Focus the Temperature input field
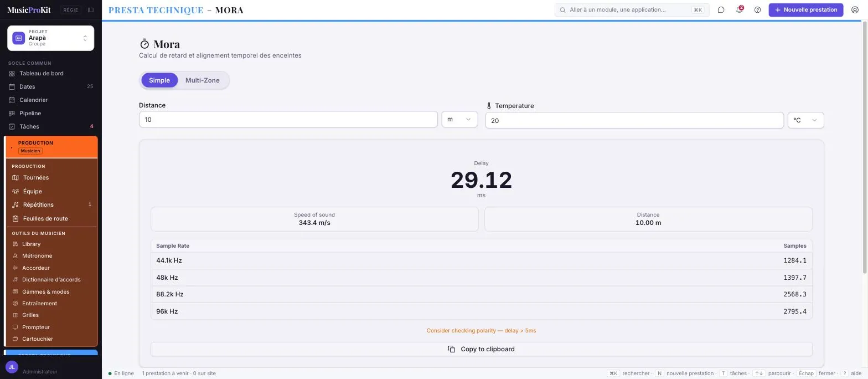The width and height of the screenshot is (868, 379). 634,120
